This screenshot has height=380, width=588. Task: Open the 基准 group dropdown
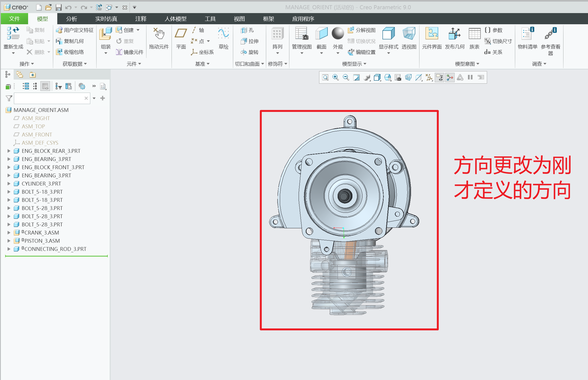202,64
